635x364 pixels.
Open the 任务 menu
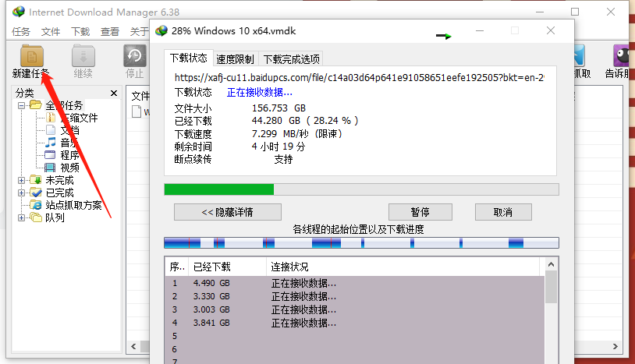pyautogui.click(x=21, y=31)
